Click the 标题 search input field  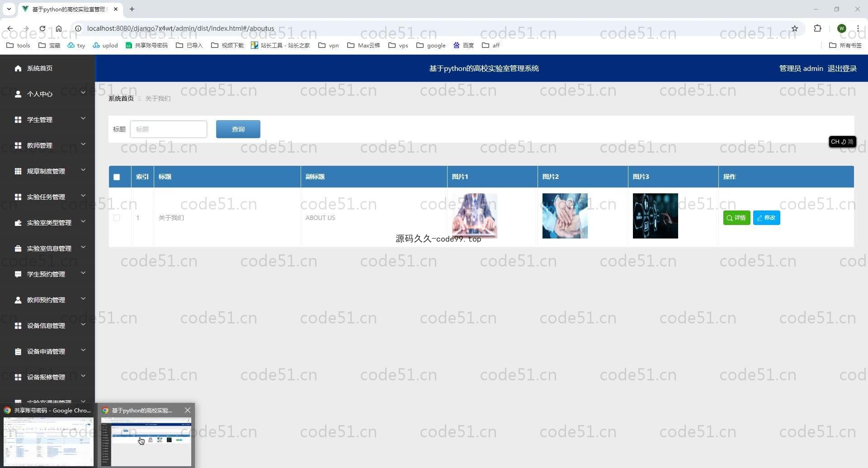[x=169, y=129]
